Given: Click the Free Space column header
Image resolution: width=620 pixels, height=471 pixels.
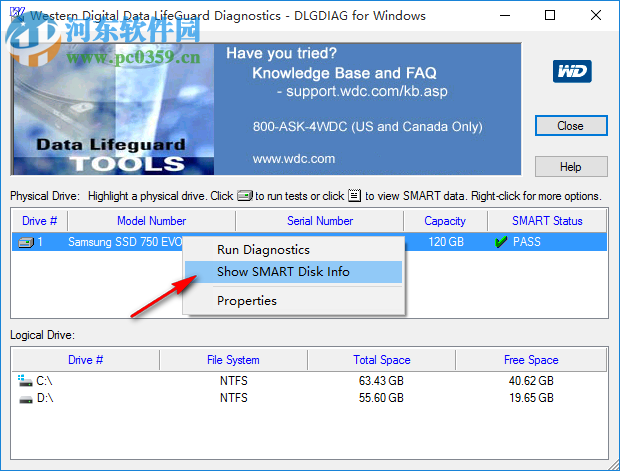Looking at the screenshot, I should pos(531,360).
